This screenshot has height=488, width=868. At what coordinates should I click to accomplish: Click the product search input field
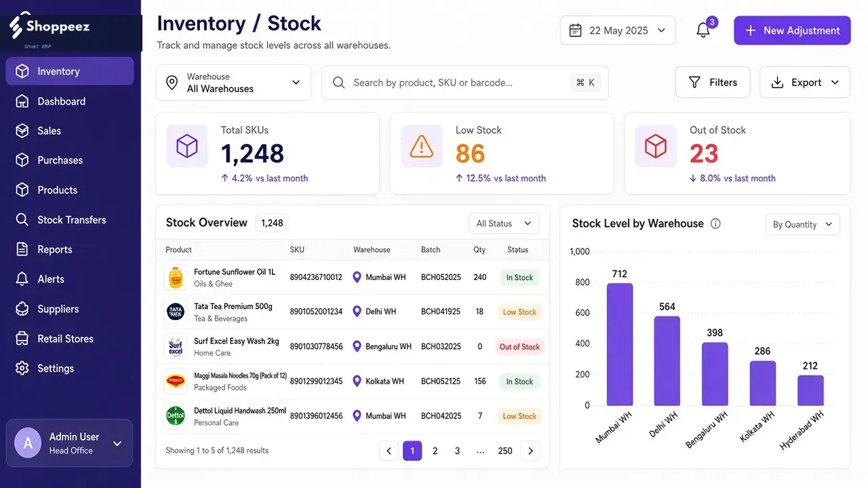465,83
